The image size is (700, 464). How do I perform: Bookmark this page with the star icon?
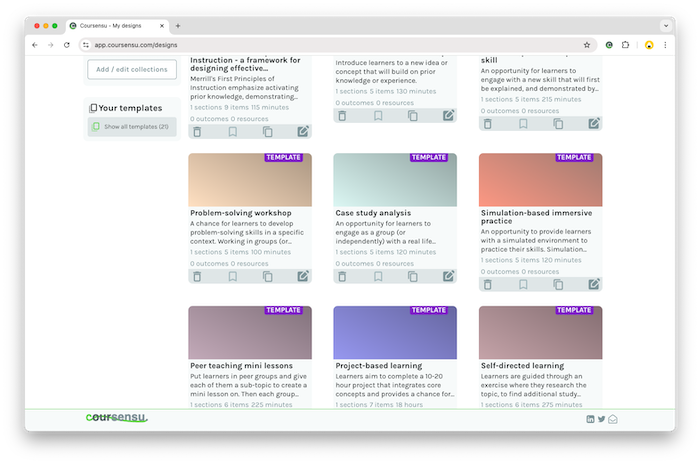click(x=587, y=45)
